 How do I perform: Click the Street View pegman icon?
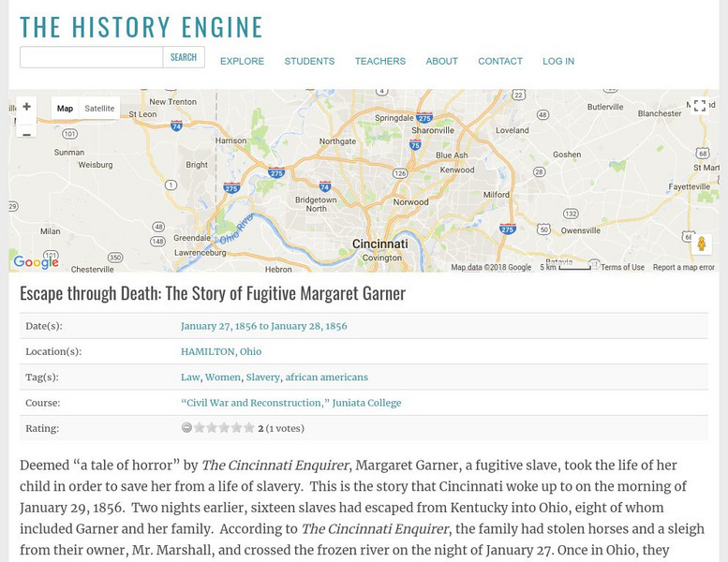[x=701, y=244]
